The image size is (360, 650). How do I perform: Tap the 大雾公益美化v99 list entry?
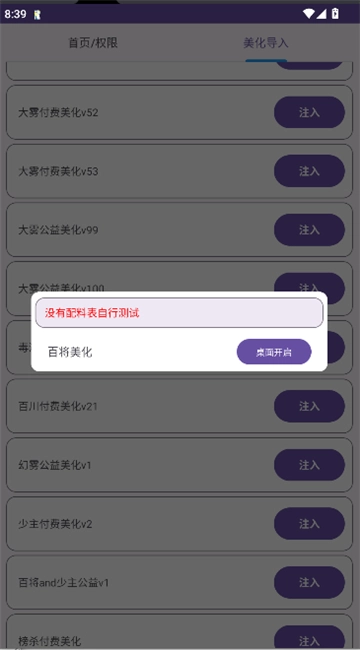tap(179, 230)
